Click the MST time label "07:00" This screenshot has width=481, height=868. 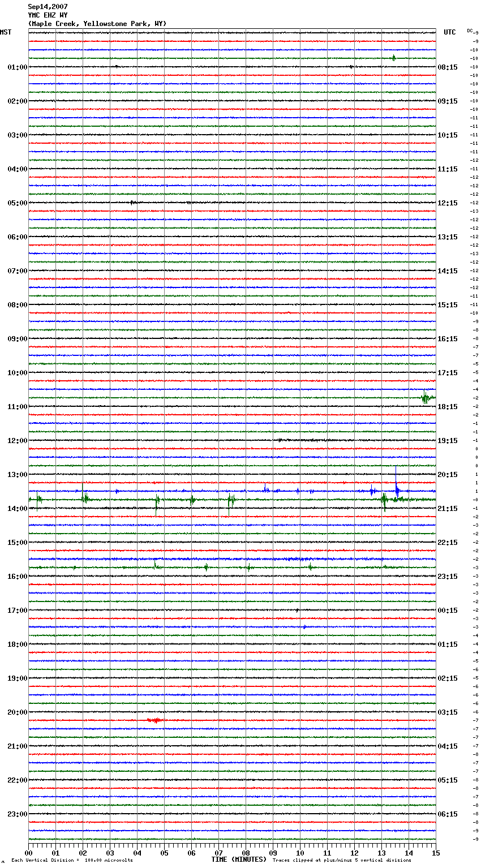coord(18,271)
